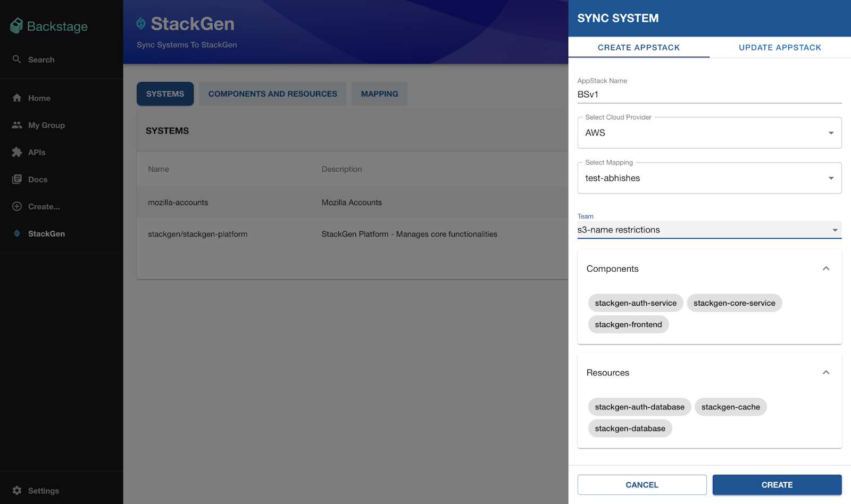
Task: Click the Resources section header text
Action: pyautogui.click(x=607, y=373)
